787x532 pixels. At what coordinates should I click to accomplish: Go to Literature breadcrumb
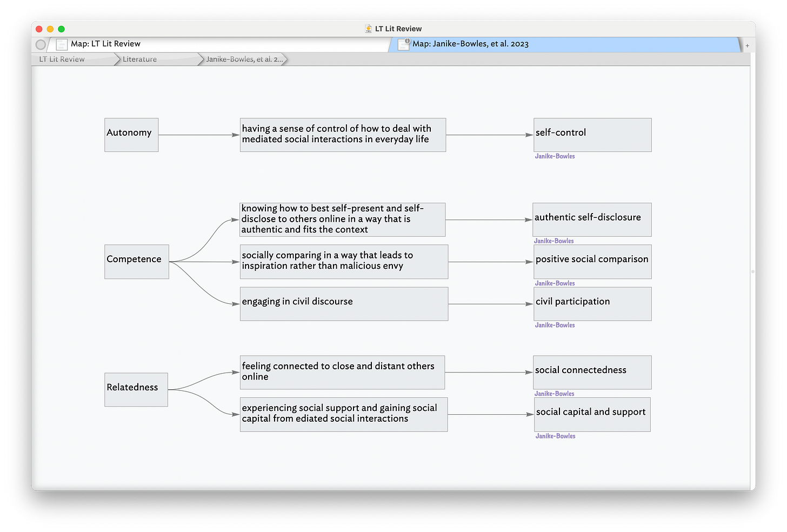tap(159, 59)
